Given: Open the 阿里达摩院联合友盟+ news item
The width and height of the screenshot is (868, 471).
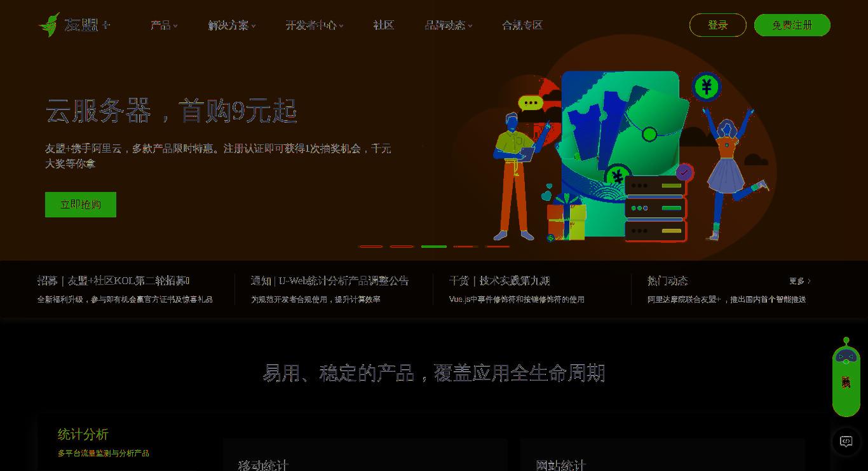Looking at the screenshot, I should pos(727,299).
